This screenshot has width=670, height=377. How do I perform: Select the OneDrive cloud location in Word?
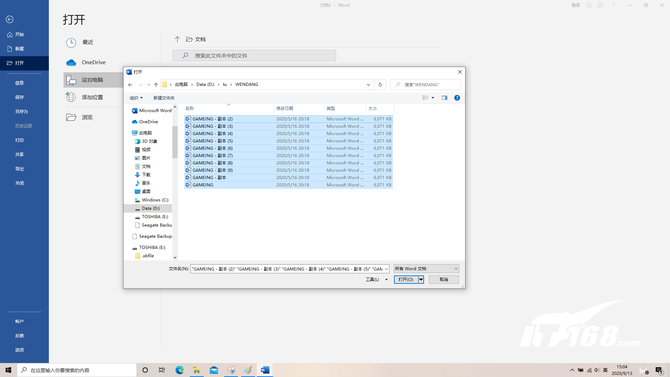tap(71, 62)
